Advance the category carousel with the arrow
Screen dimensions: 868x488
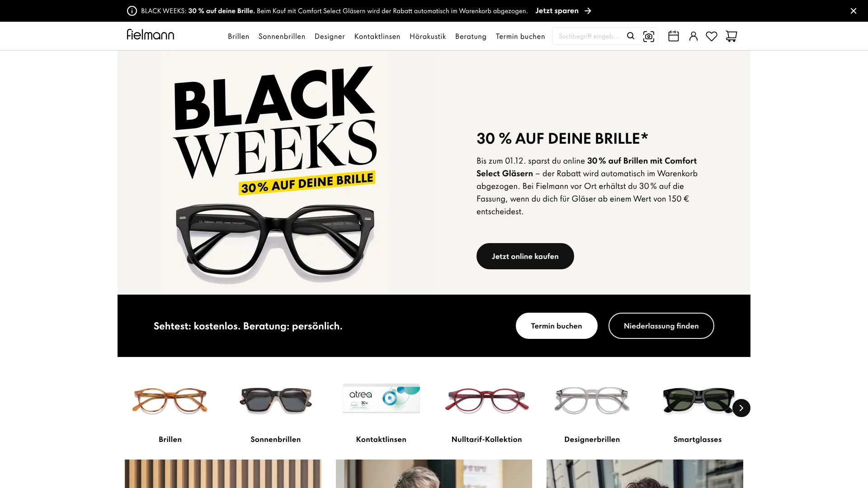[x=741, y=408]
